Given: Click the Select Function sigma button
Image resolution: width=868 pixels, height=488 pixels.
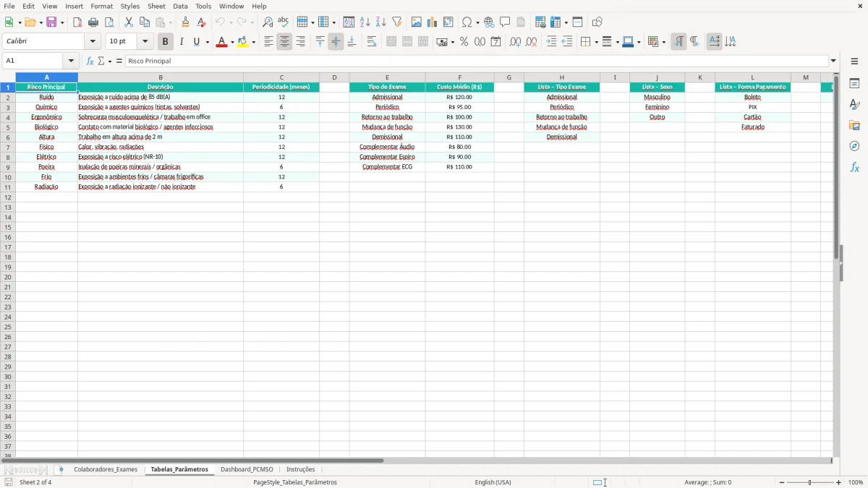Looking at the screenshot, I should coord(101,61).
